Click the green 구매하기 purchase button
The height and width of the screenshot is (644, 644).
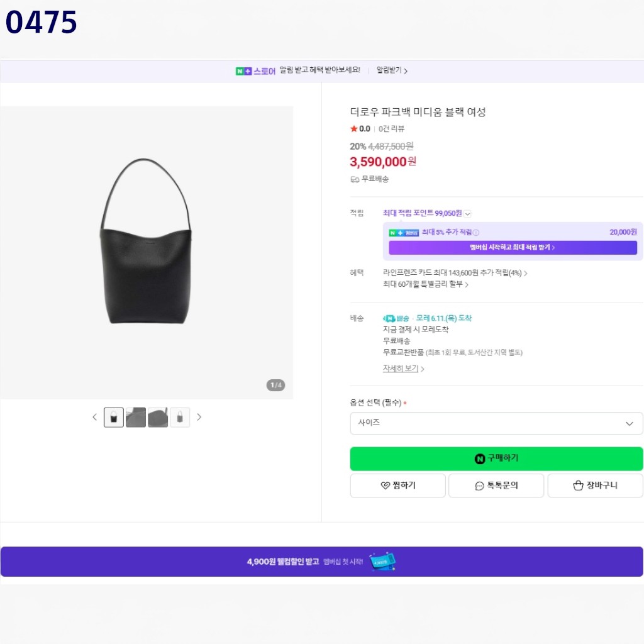[x=496, y=458]
